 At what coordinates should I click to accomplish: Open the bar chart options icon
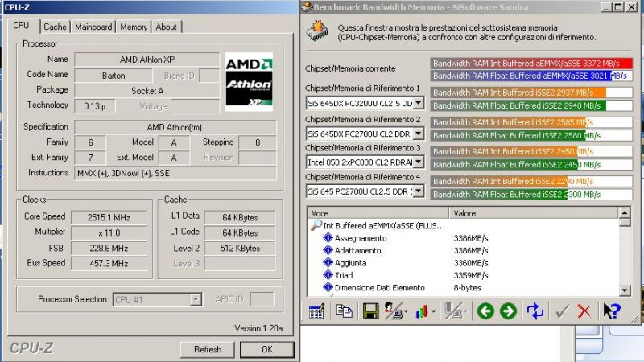(422, 311)
